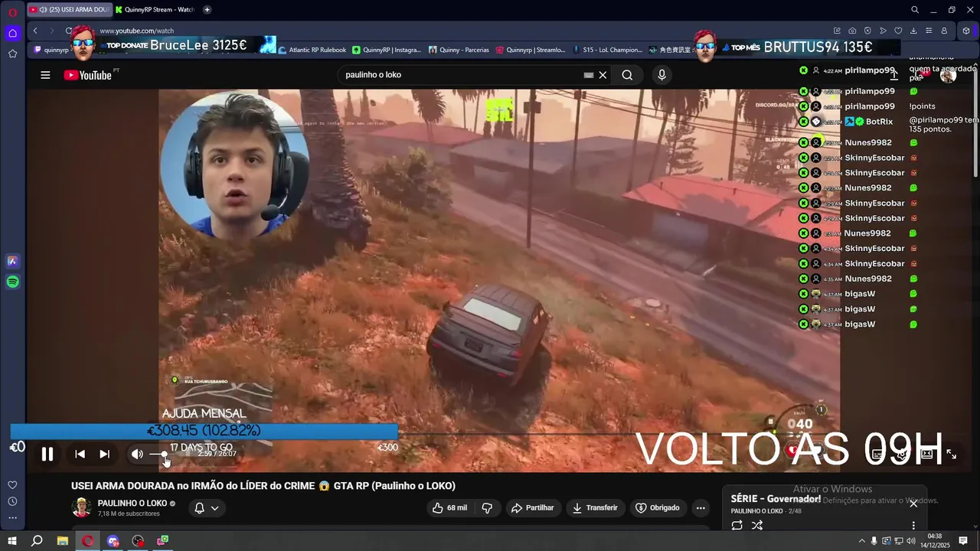Skip to previous video in playlist
Image resolution: width=980 pixels, height=551 pixels.
pos(80,455)
